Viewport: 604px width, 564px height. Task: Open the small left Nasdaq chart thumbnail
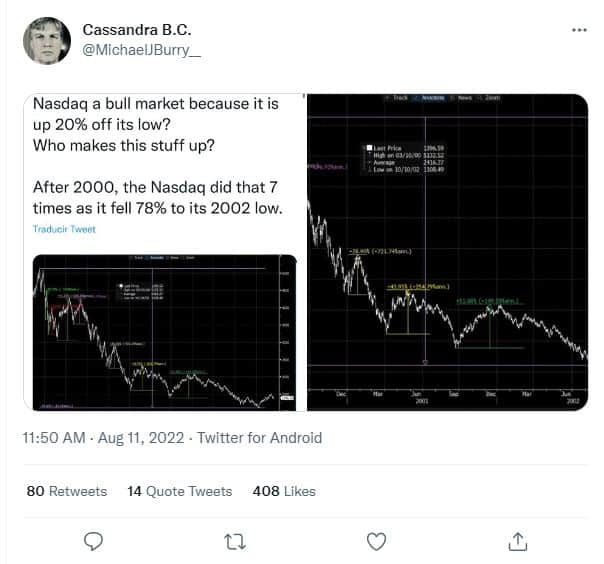[164, 332]
